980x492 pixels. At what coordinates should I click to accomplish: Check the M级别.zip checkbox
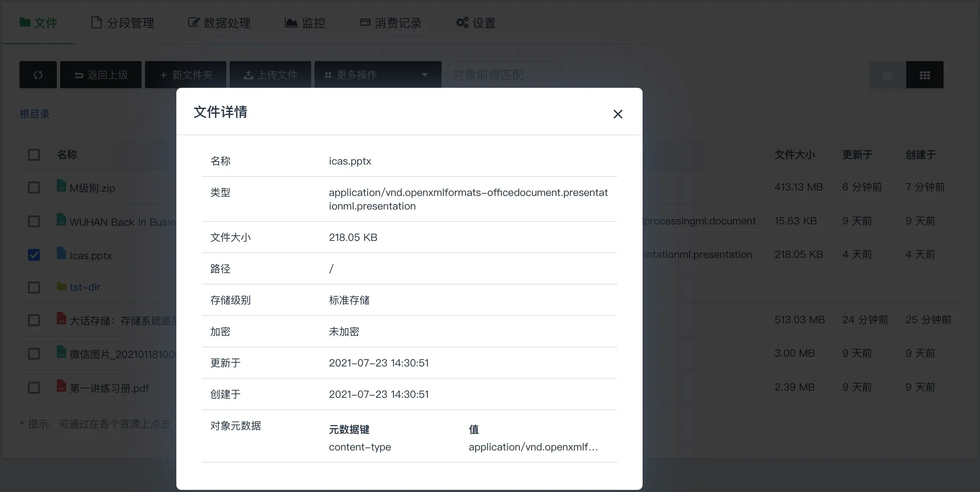click(x=34, y=187)
